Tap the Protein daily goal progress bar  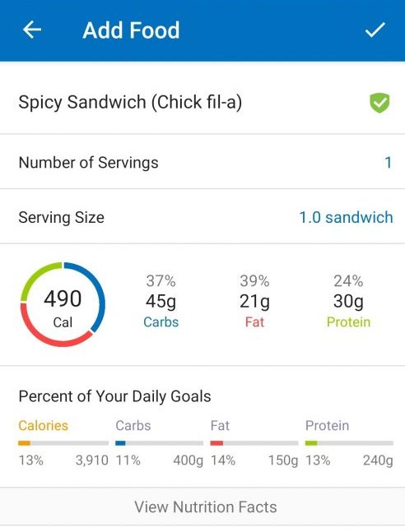click(x=349, y=443)
